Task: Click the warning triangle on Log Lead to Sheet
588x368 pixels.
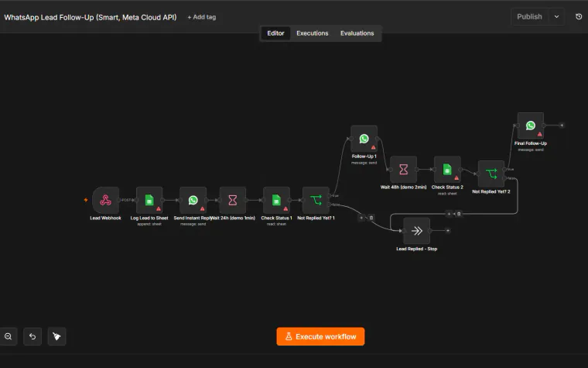Action: (159, 208)
